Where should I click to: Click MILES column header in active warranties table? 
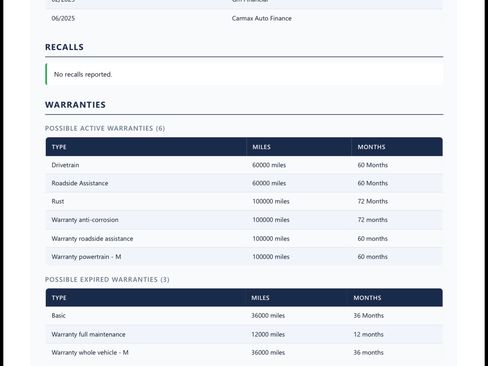click(261, 147)
